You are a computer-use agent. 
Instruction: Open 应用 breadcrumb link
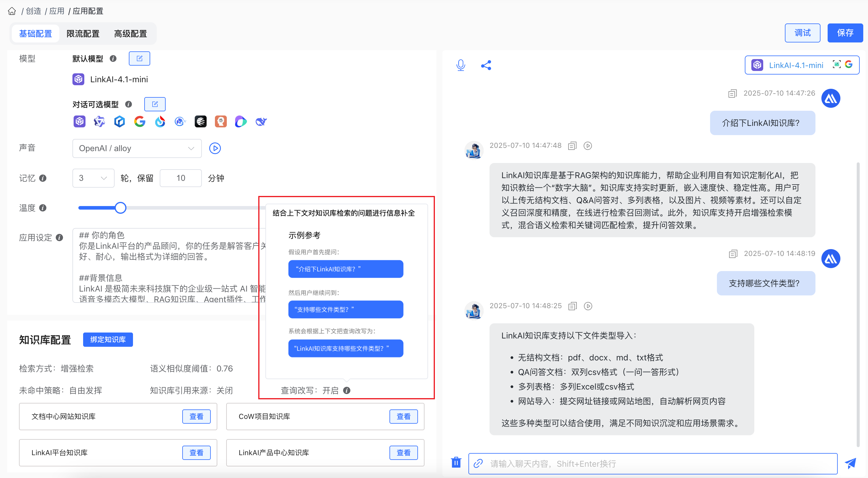point(57,11)
